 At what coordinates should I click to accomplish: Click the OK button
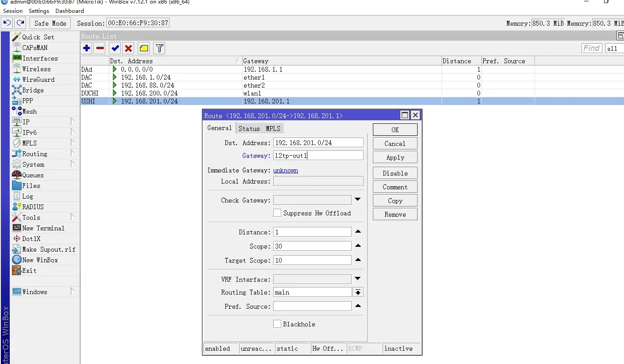pyautogui.click(x=395, y=130)
